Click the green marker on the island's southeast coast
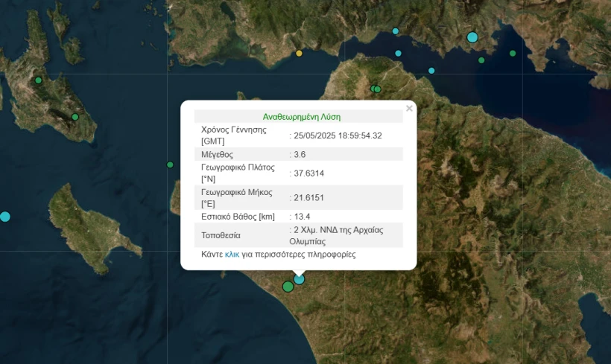The height and width of the screenshot is (364, 611). [75, 117]
